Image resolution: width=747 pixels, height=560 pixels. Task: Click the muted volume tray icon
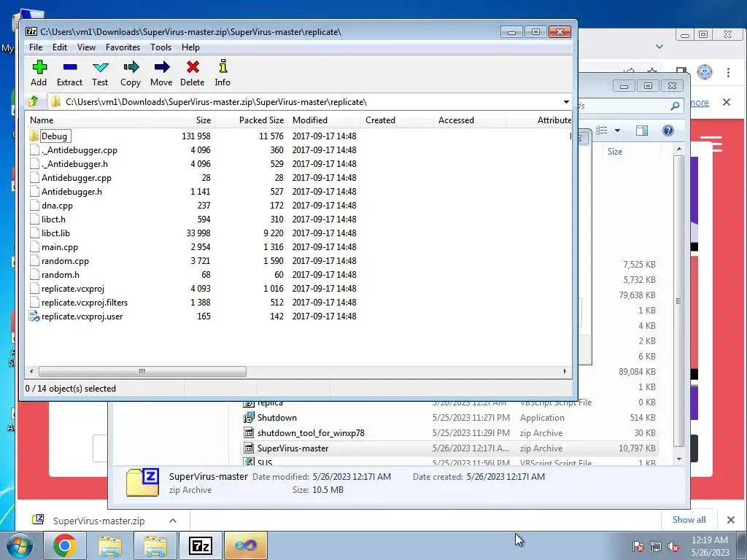tap(673, 546)
